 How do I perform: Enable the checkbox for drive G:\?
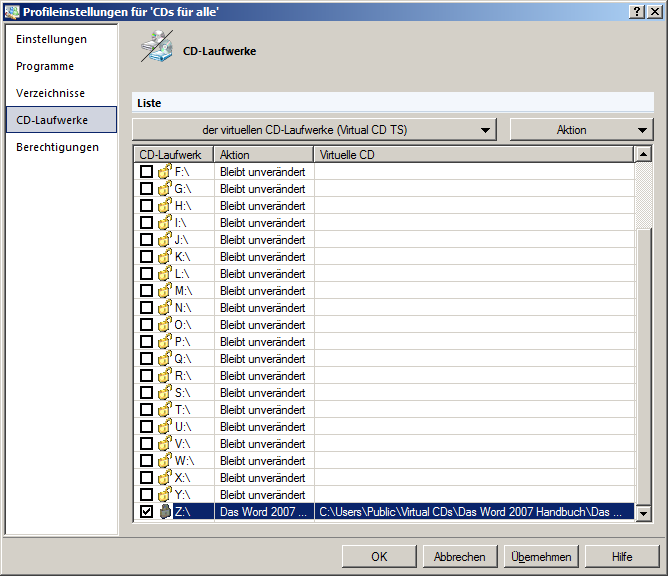point(146,189)
